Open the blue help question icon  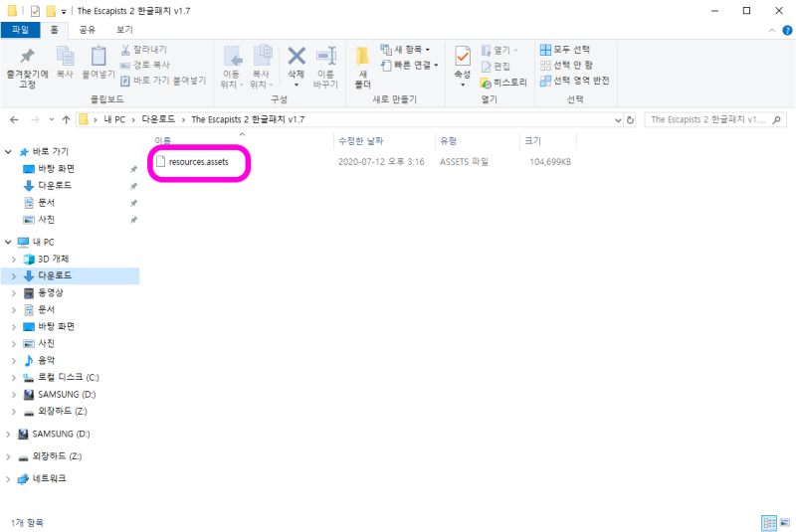(x=787, y=31)
